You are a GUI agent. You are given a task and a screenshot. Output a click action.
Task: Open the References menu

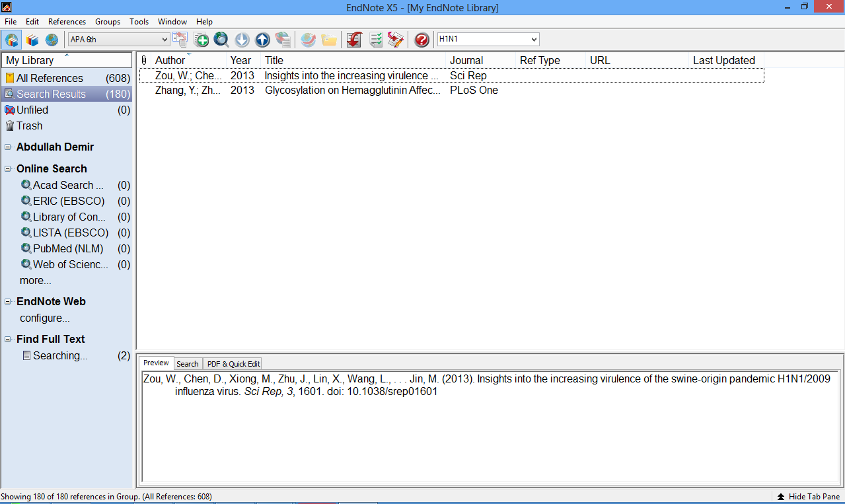coord(67,22)
